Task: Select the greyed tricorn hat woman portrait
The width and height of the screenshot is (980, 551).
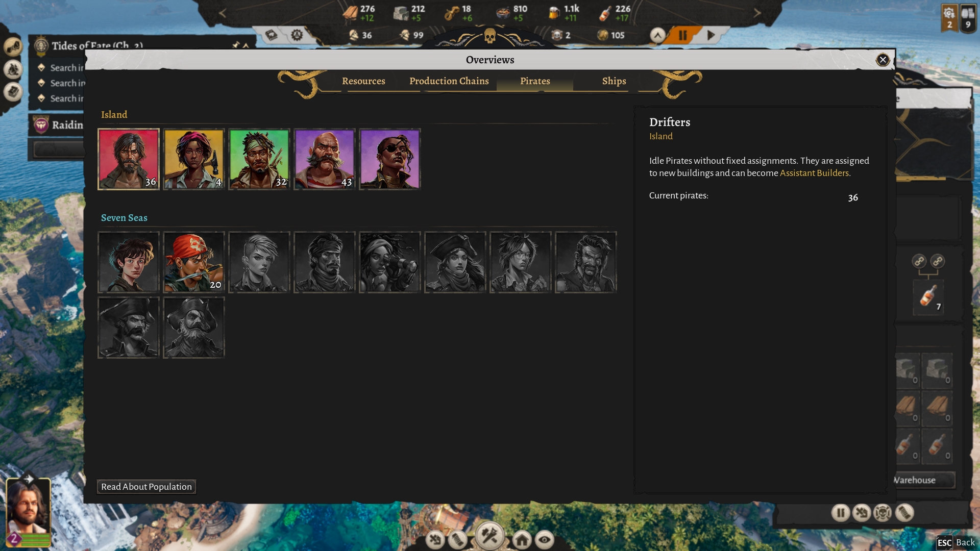Action: tap(455, 262)
